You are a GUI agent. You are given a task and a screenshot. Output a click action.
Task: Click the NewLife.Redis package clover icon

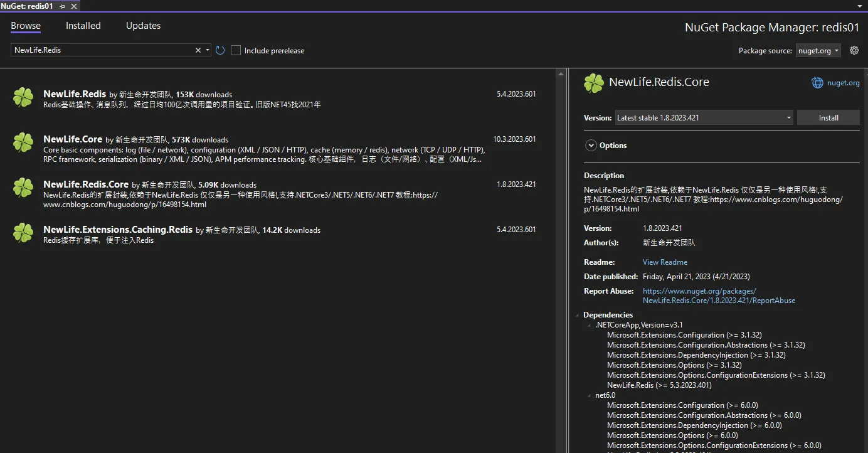(23, 97)
